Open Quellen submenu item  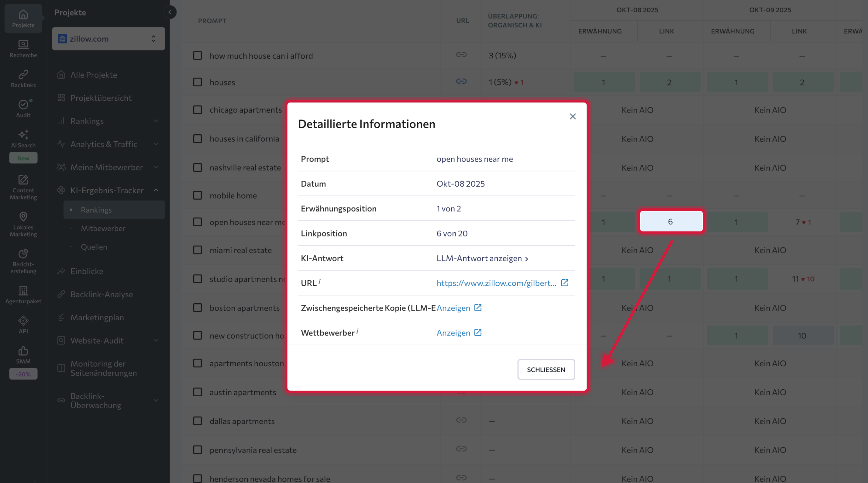pyautogui.click(x=94, y=247)
